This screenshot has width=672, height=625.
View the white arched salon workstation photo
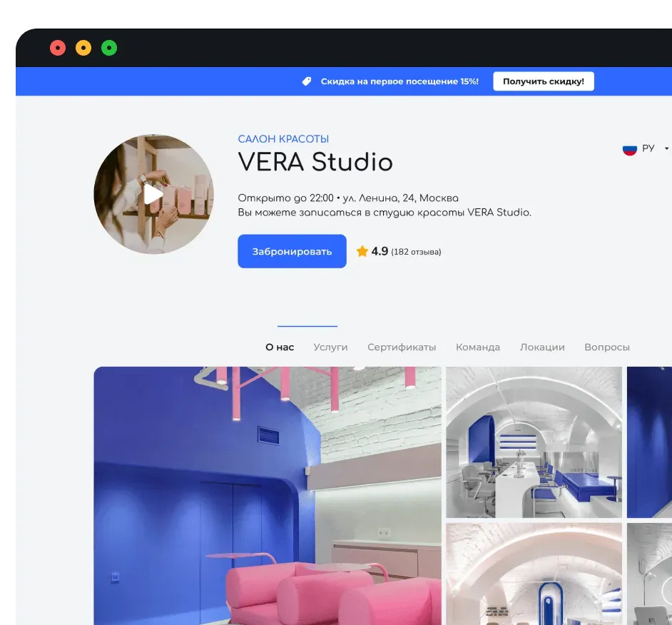pos(534,442)
